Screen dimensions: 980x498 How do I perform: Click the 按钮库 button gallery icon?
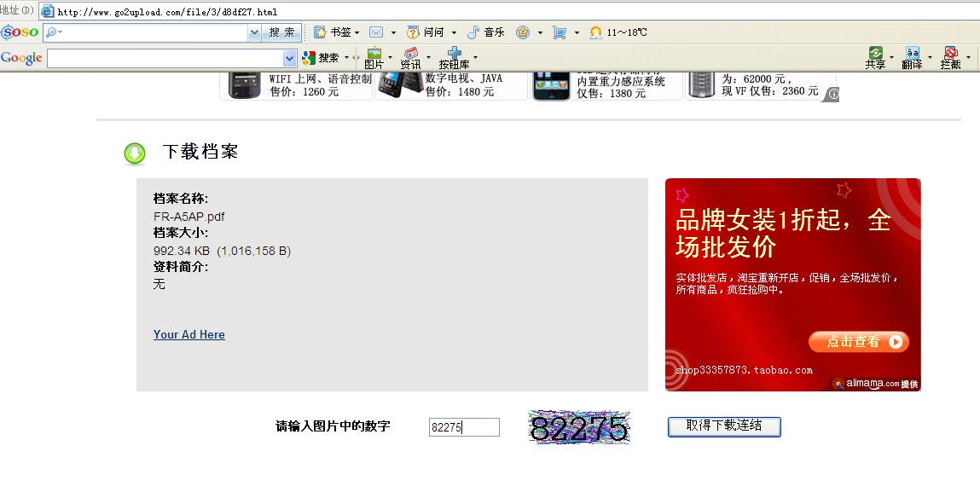click(454, 58)
